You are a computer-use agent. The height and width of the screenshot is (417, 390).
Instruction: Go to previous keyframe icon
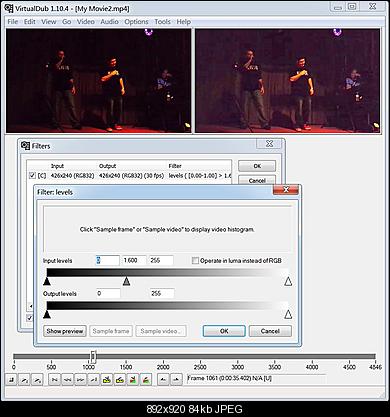pyautogui.click(x=107, y=379)
